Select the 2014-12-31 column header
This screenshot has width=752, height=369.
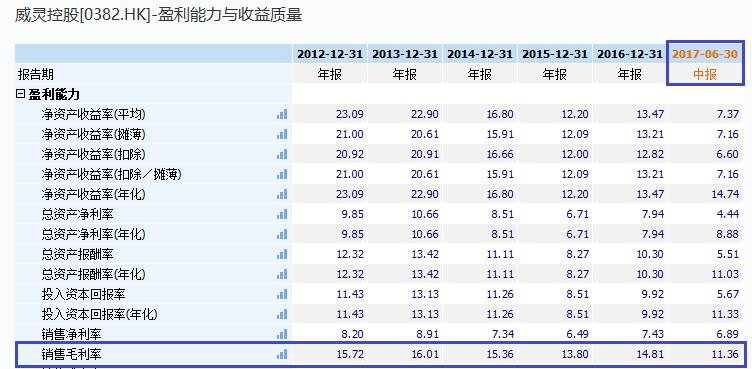tap(480, 54)
